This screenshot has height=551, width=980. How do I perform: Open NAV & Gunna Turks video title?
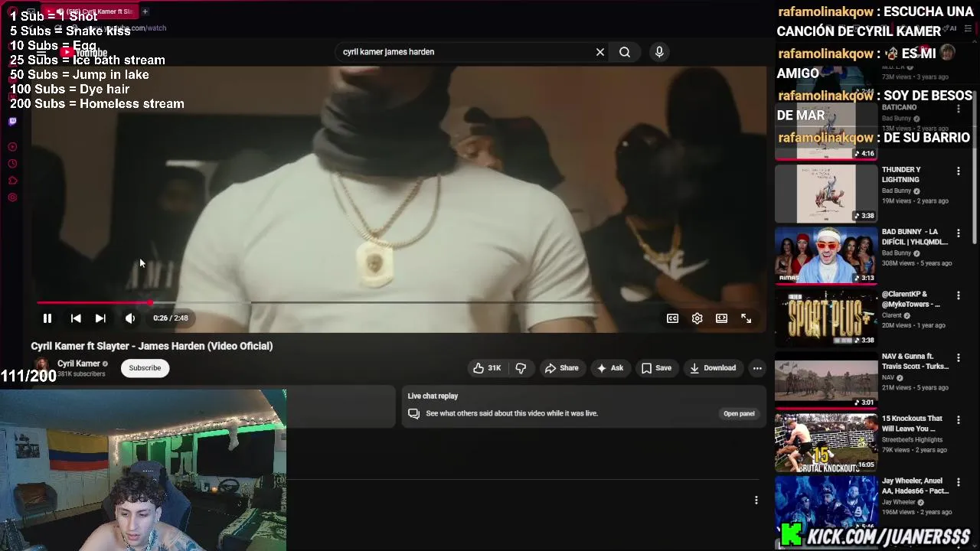(x=914, y=361)
